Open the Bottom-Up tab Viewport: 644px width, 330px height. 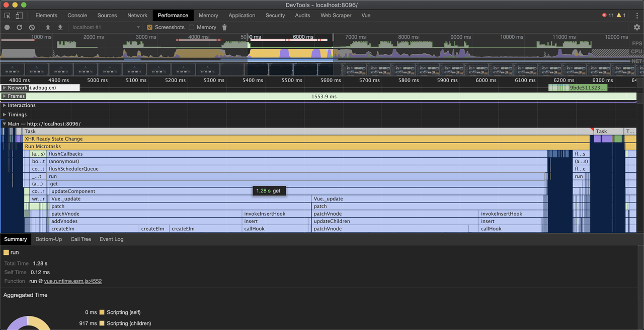(x=49, y=239)
